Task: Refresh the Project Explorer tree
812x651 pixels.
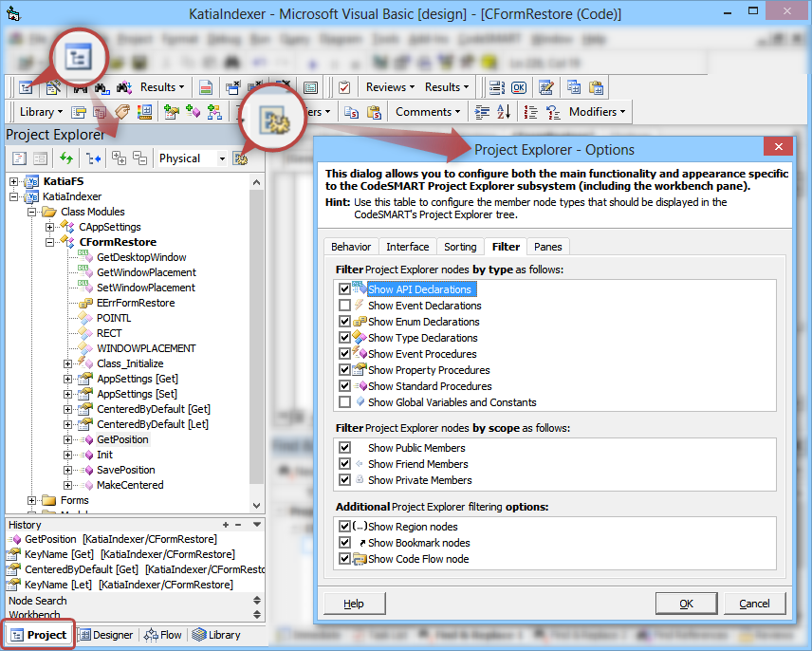Action: [65, 158]
